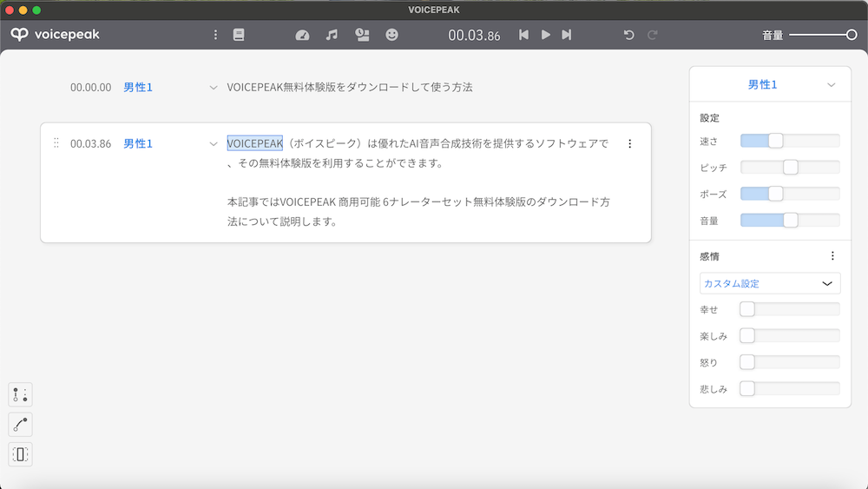Click the bracket selection tool icon
Screen dimensions: 868x489
(x=21, y=454)
